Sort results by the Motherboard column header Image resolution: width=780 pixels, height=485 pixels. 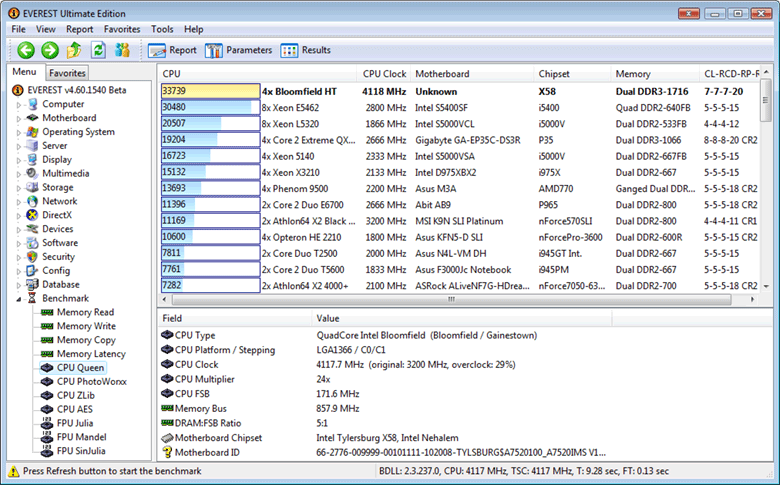471,74
